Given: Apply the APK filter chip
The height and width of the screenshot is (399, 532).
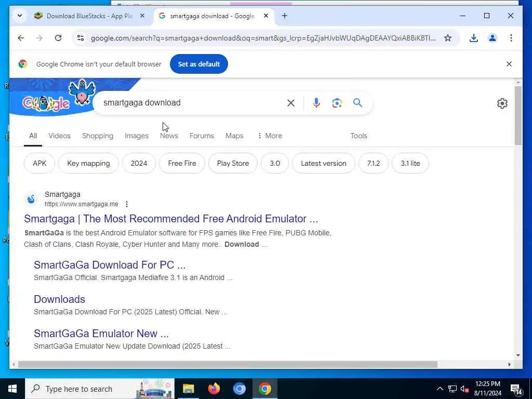Looking at the screenshot, I should 39,163.
